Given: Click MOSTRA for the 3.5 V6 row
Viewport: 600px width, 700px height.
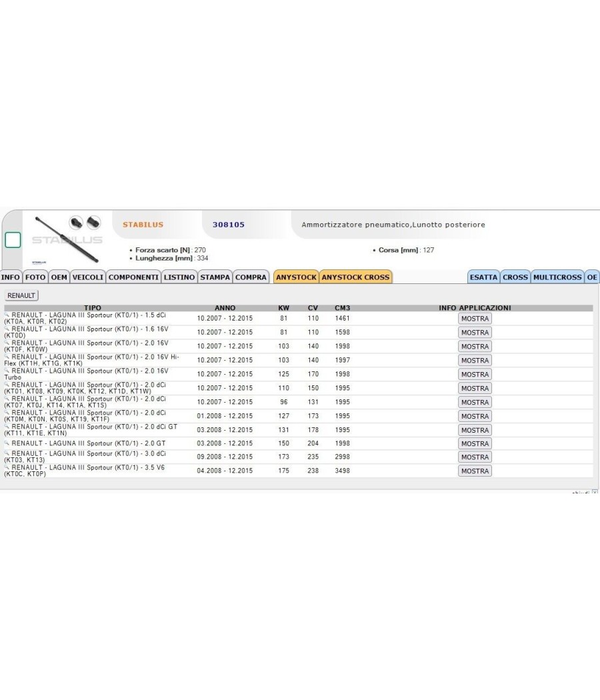Looking at the screenshot, I should (475, 471).
